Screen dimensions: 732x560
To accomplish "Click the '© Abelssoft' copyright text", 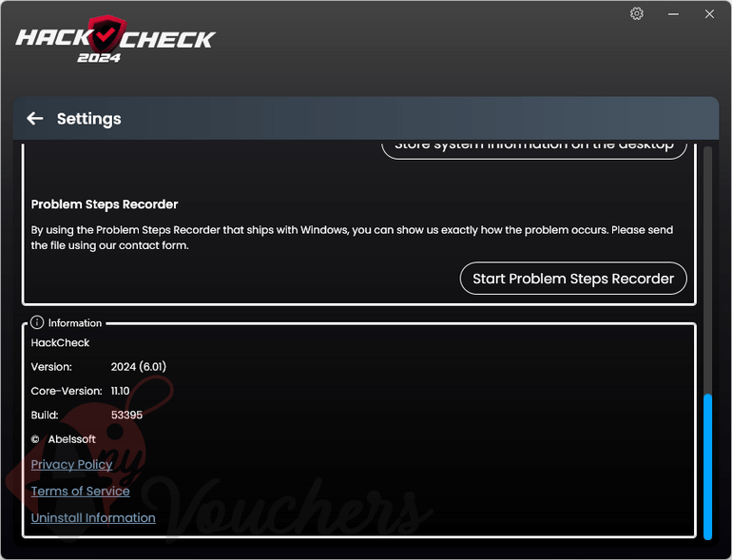I will [x=63, y=439].
